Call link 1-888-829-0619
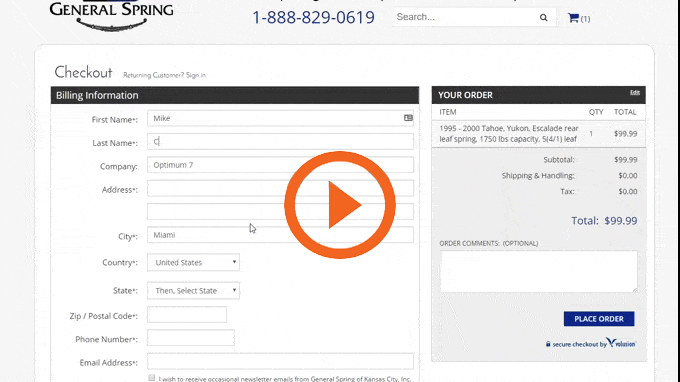The height and width of the screenshot is (382, 680). (313, 17)
